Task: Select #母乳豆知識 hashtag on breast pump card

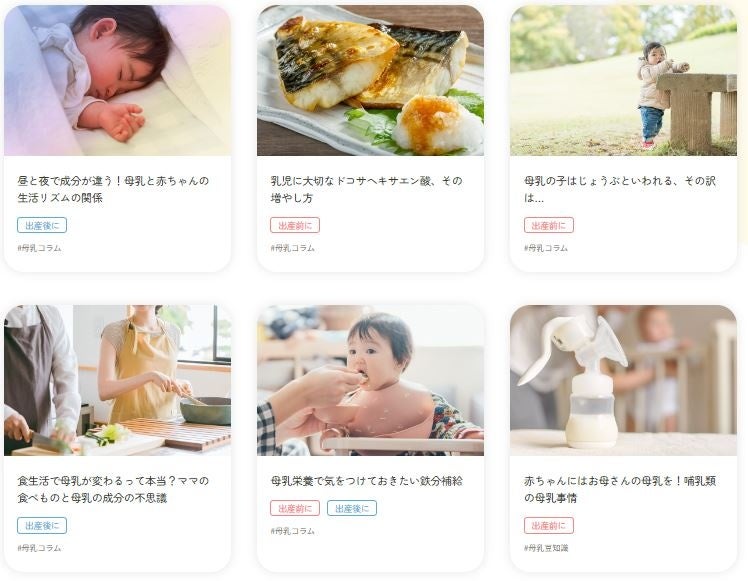Action: tap(546, 548)
